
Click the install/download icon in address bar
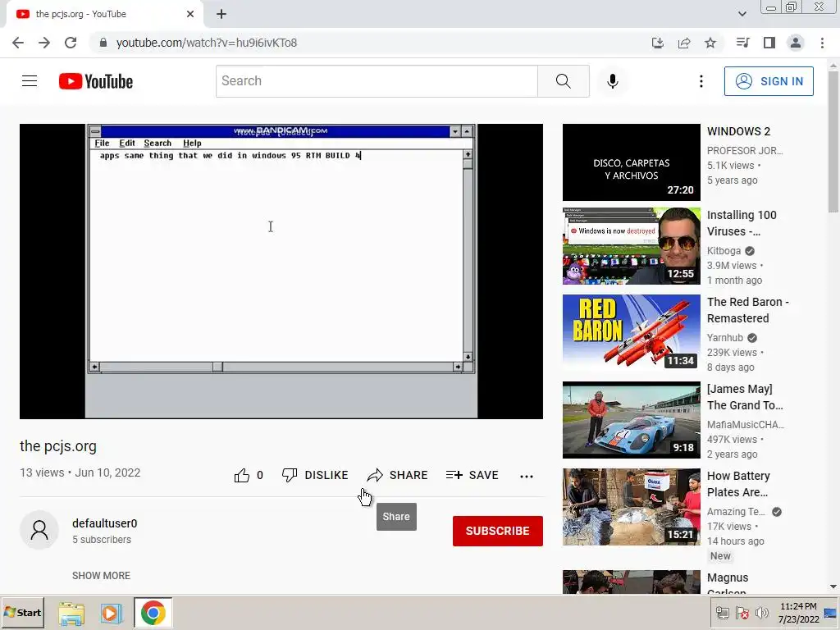[x=657, y=43]
